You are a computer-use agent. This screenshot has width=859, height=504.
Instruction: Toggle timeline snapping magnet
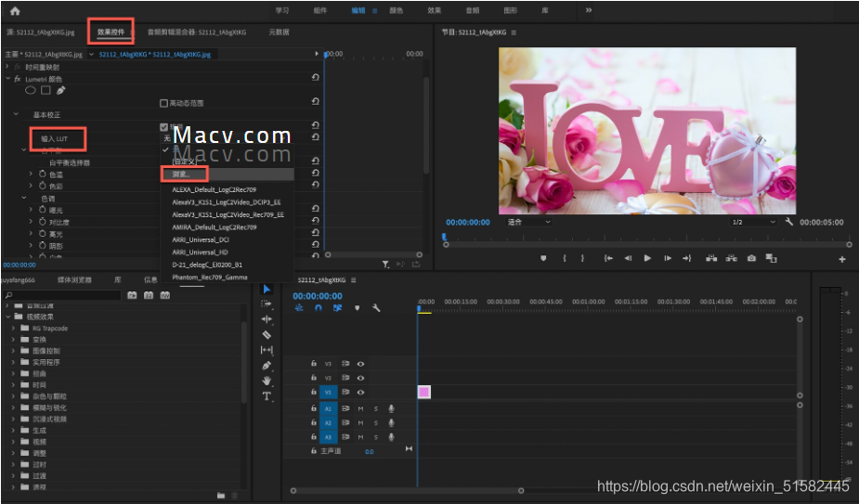click(x=319, y=308)
